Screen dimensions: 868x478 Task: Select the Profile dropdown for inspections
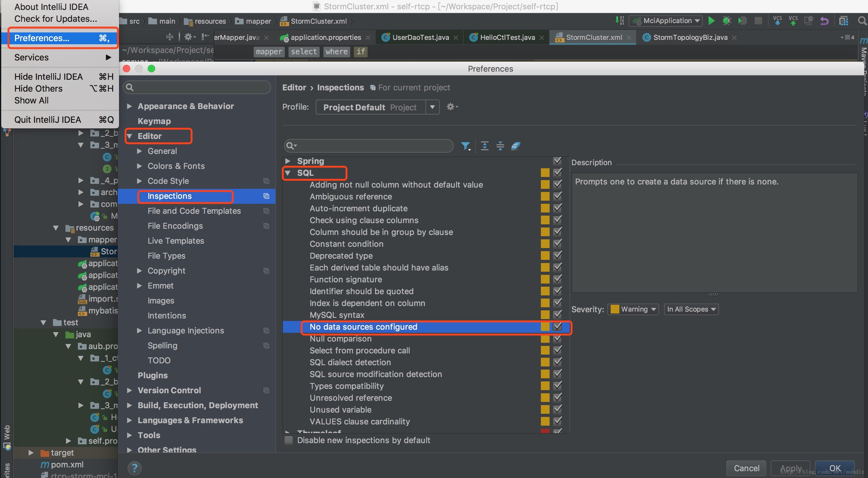[x=377, y=107]
